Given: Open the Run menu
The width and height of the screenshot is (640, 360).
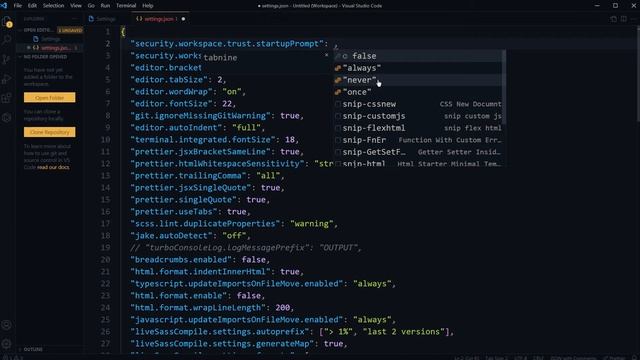Looking at the screenshot, I should point(105,6).
